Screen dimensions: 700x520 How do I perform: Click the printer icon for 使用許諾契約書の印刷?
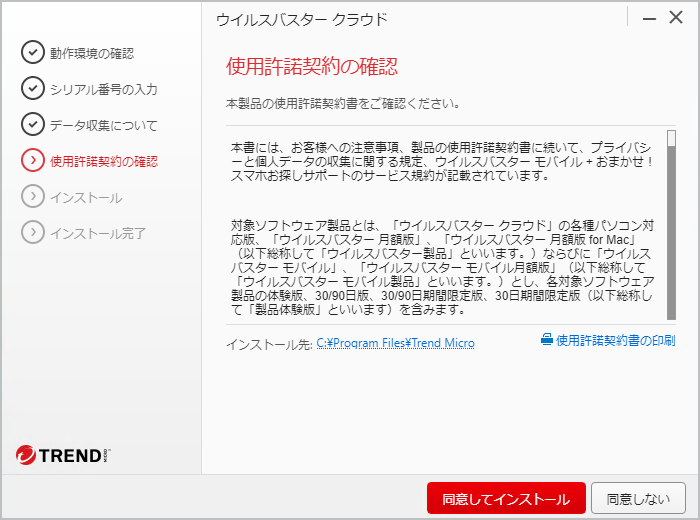(x=546, y=340)
